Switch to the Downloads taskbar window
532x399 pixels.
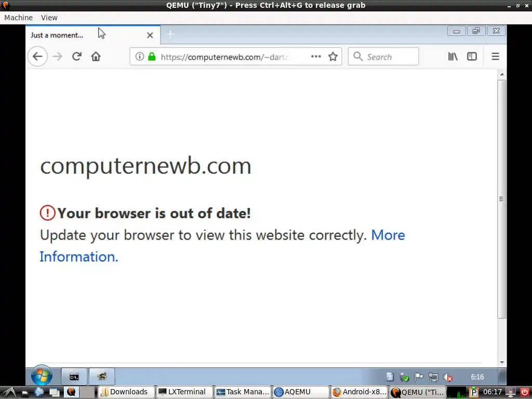[x=126, y=392]
